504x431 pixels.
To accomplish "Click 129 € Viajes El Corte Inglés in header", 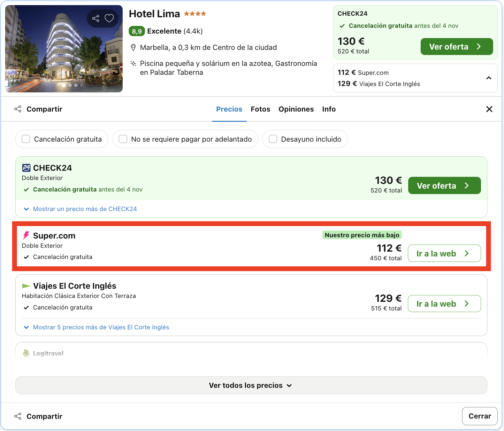I will pos(379,84).
